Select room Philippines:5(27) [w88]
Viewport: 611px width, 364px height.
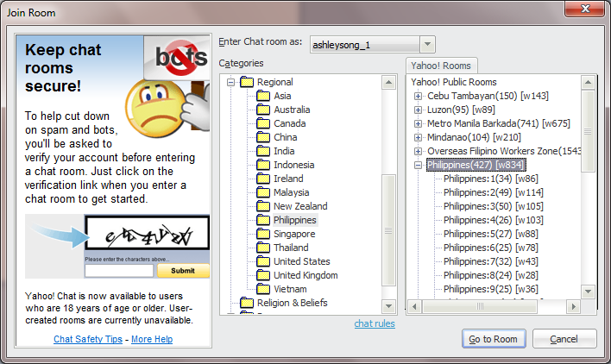point(490,234)
